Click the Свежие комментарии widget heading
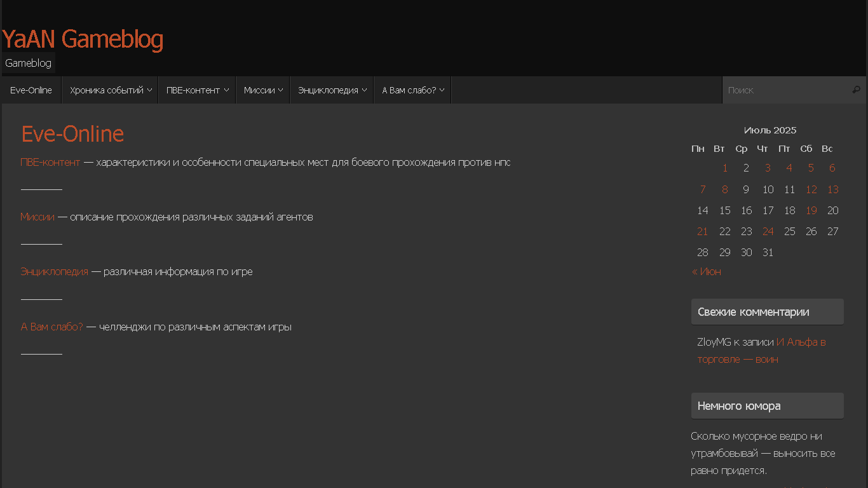The image size is (868, 488). [768, 312]
